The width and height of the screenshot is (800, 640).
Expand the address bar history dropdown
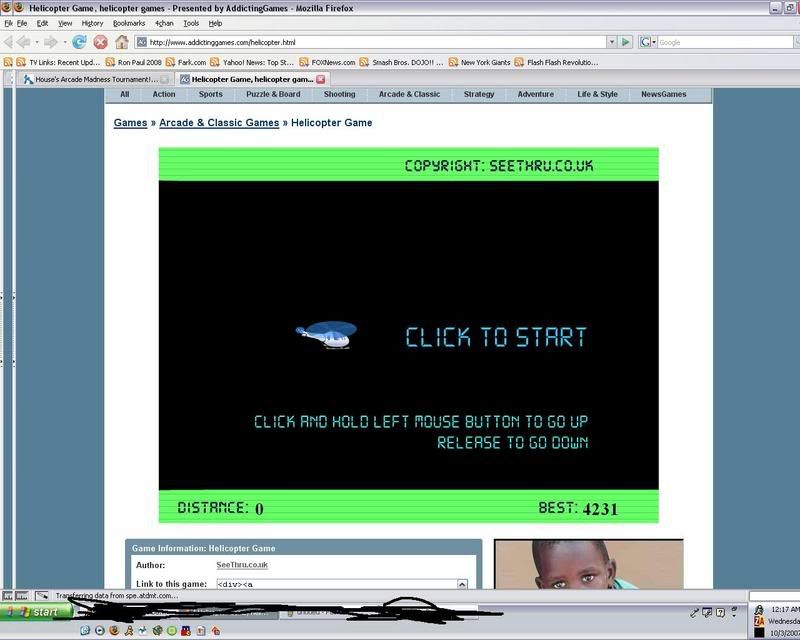tap(611, 42)
